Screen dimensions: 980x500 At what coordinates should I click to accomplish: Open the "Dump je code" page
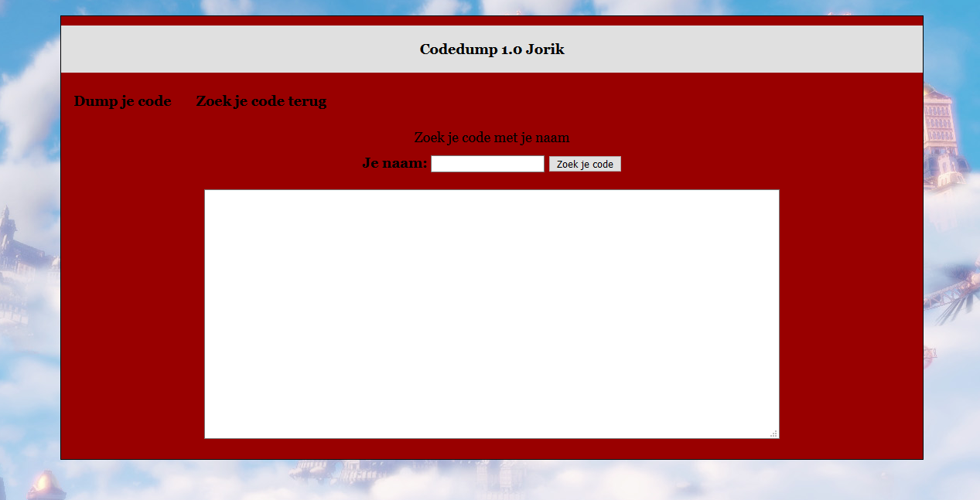(x=122, y=101)
